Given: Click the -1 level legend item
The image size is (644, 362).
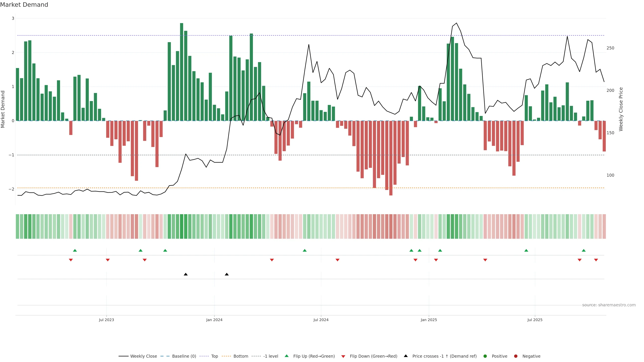Looking at the screenshot, I should [x=271, y=356].
